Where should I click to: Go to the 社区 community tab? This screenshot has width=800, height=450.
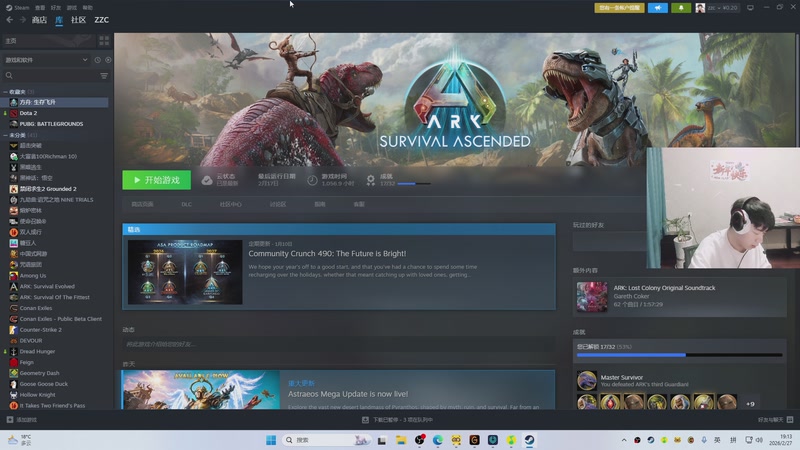pos(79,20)
